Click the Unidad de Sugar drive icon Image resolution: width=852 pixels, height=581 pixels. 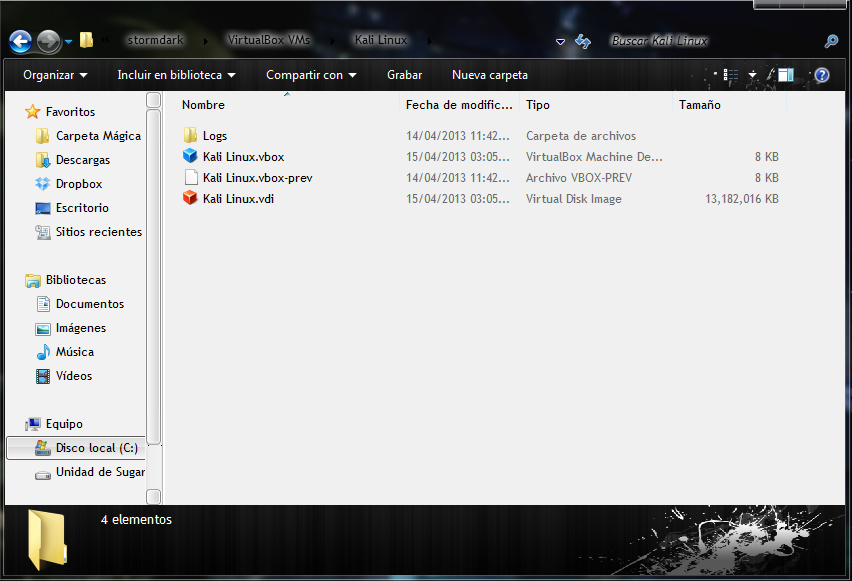click(x=43, y=473)
